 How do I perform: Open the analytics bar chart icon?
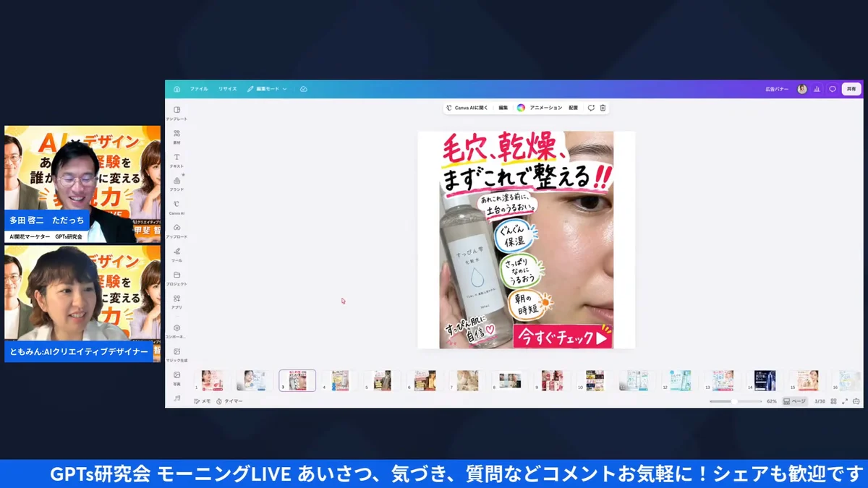[x=817, y=89]
